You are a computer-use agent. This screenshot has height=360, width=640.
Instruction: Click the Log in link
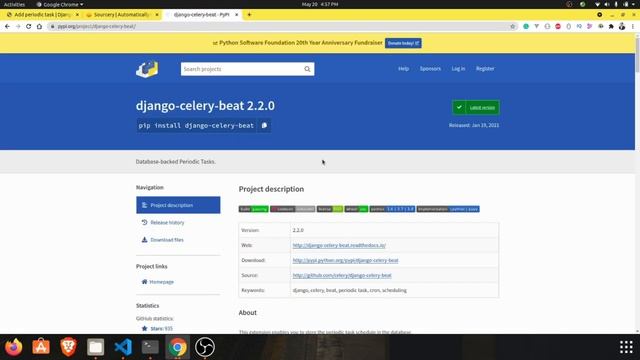(458, 69)
